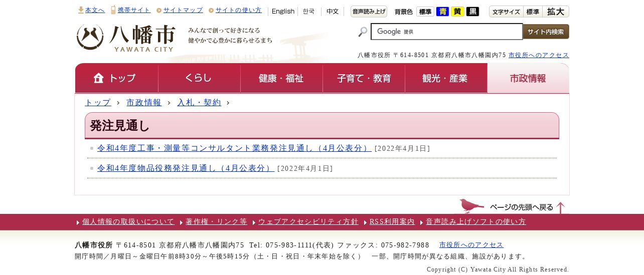Open RSS利用案内 footer link
Viewport: 644px width, 275px height.
click(x=392, y=222)
